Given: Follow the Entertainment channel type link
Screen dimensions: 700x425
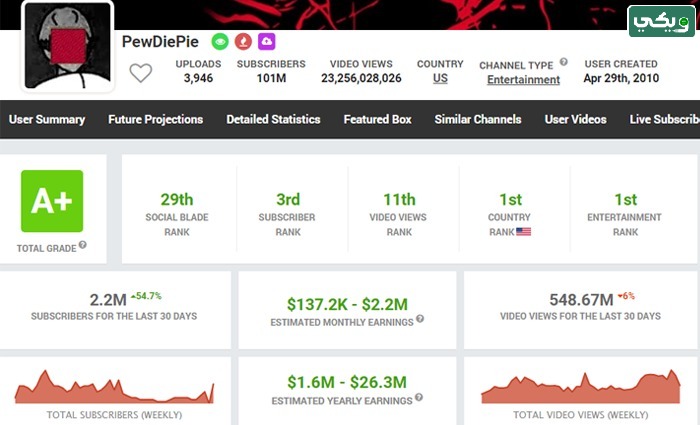Looking at the screenshot, I should pyautogui.click(x=523, y=79).
